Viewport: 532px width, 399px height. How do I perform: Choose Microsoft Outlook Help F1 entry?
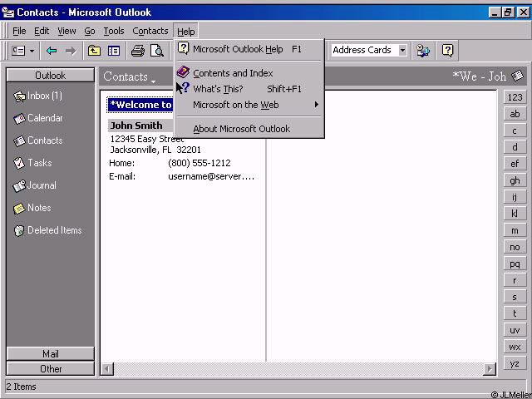click(x=249, y=50)
